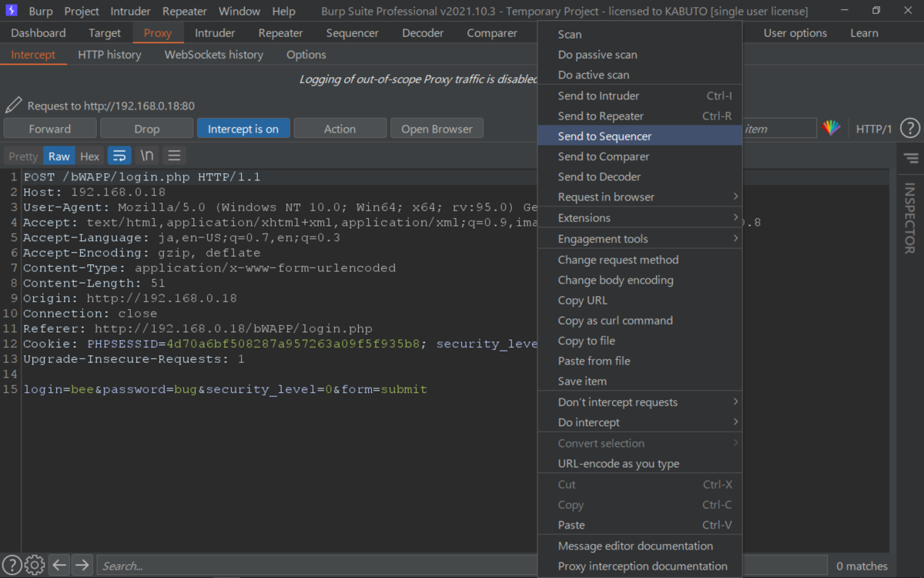Open the WebSockets history sub-tab
The image size is (924, 578).
[214, 55]
